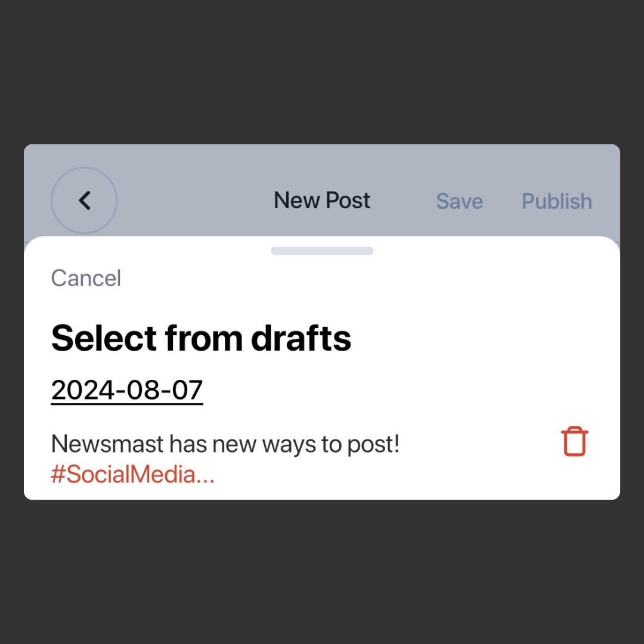Tap the circular back button
Image resolution: width=644 pixels, height=644 pixels.
[x=84, y=200]
